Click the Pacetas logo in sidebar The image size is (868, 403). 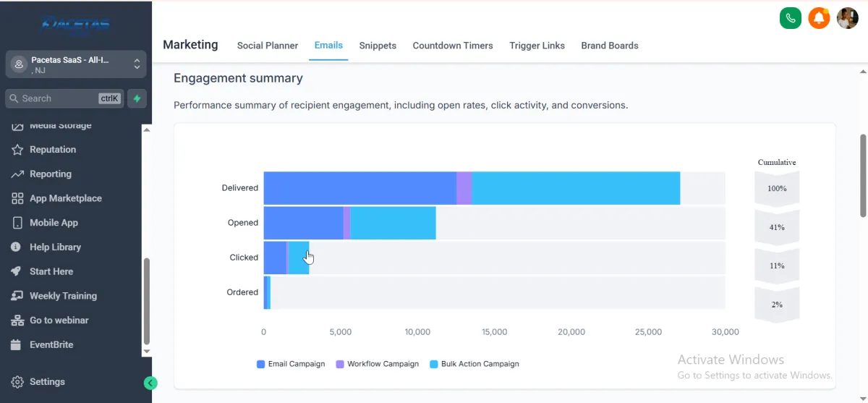click(76, 24)
